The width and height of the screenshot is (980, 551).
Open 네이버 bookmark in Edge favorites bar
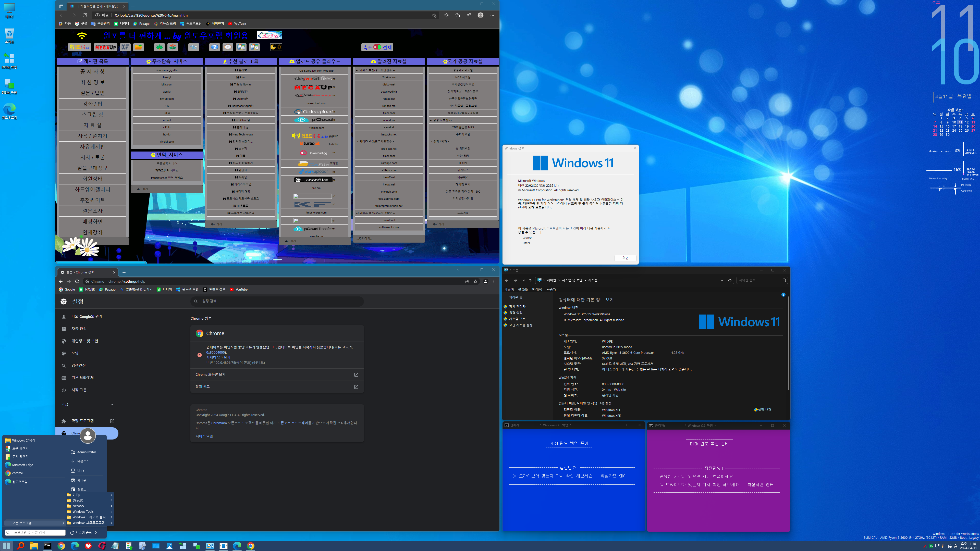pyautogui.click(x=122, y=23)
